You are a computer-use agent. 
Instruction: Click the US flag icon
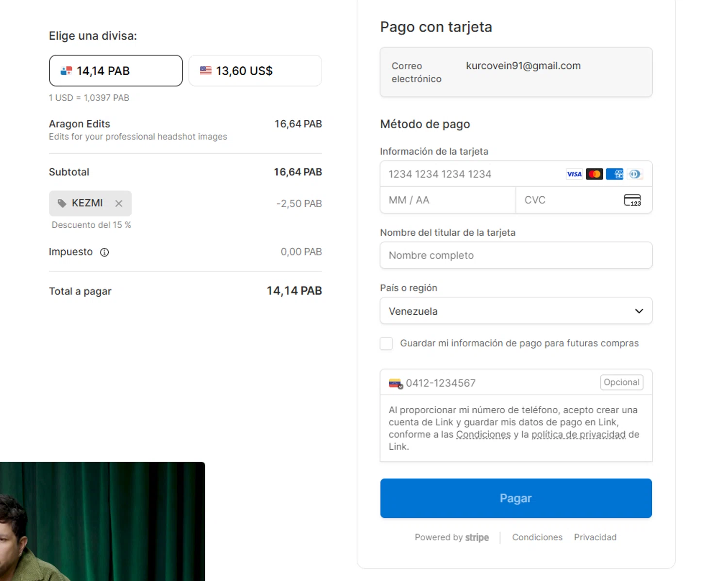point(206,70)
